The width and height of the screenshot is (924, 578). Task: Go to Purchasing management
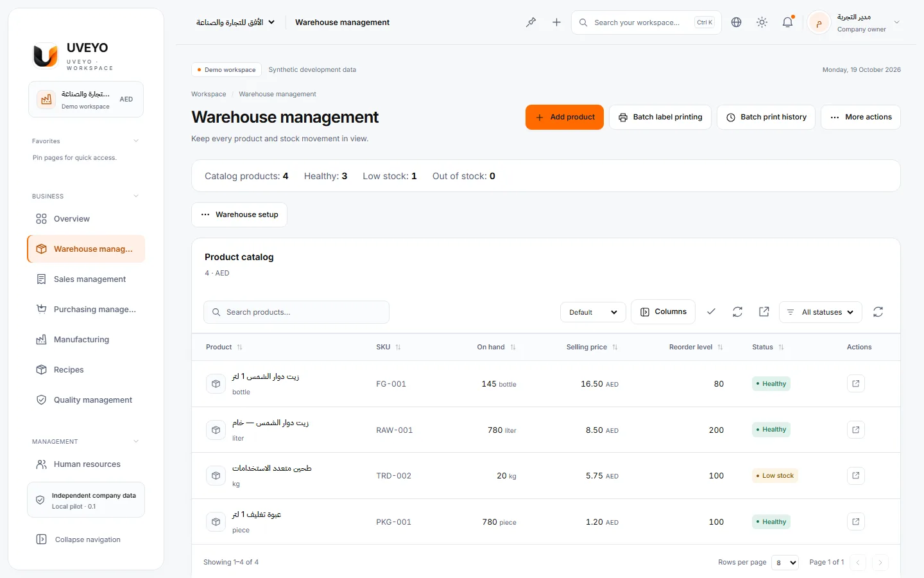tap(86, 310)
